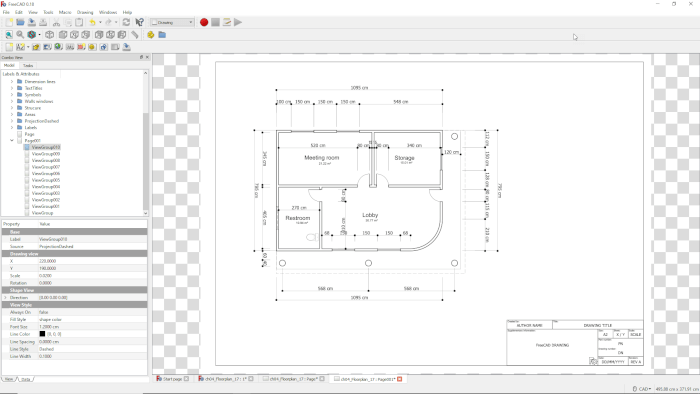Close the Page001 document tab
This screenshot has height=394, width=700.
pos(400,379)
